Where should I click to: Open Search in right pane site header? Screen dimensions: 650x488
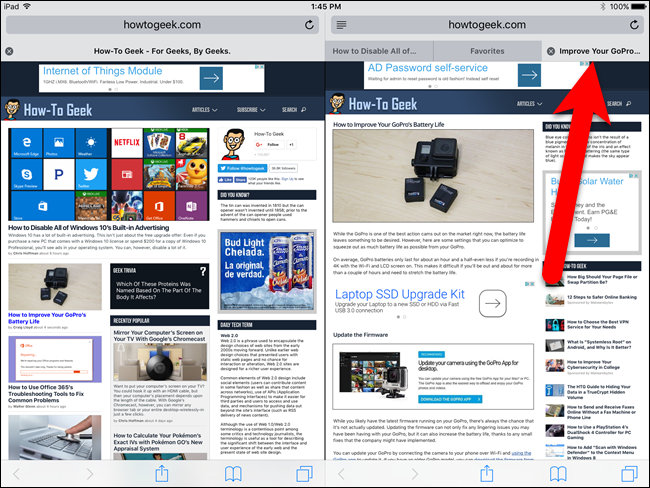(x=619, y=104)
